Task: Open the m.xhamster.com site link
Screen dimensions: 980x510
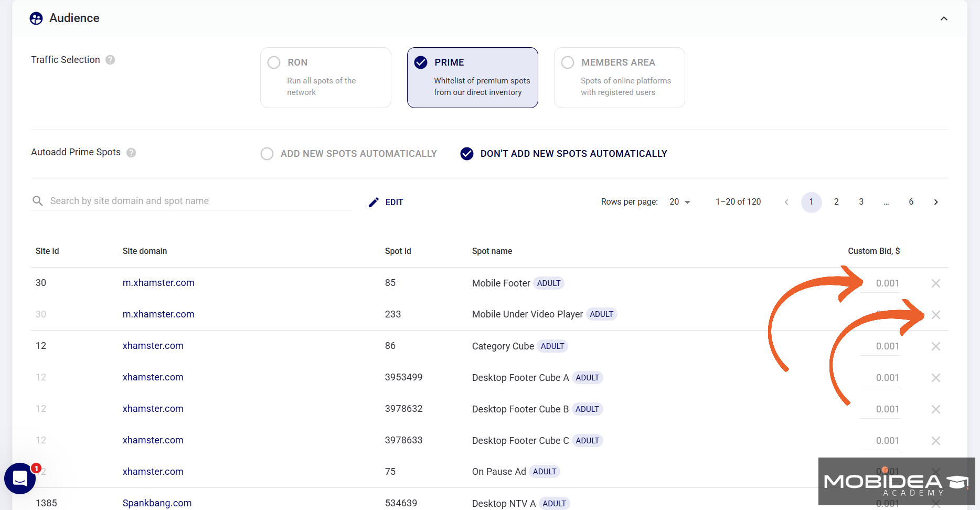Action: click(158, 282)
